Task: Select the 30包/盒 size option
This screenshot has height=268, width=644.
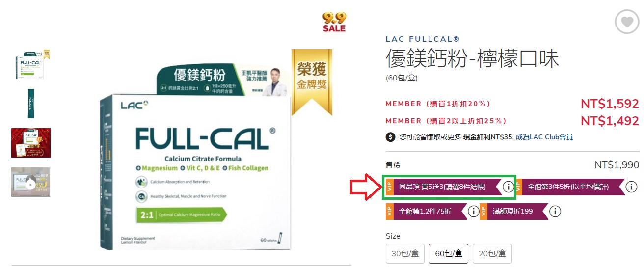Action: [x=405, y=254]
